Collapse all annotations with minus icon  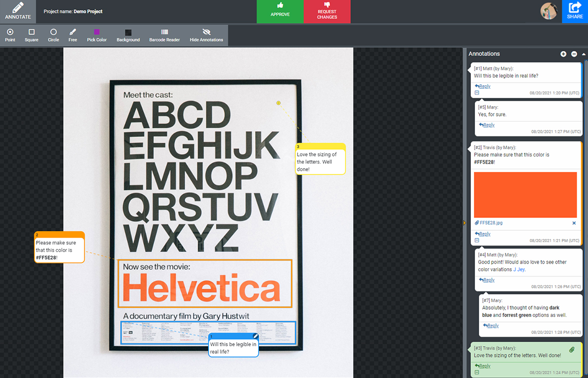click(x=574, y=54)
